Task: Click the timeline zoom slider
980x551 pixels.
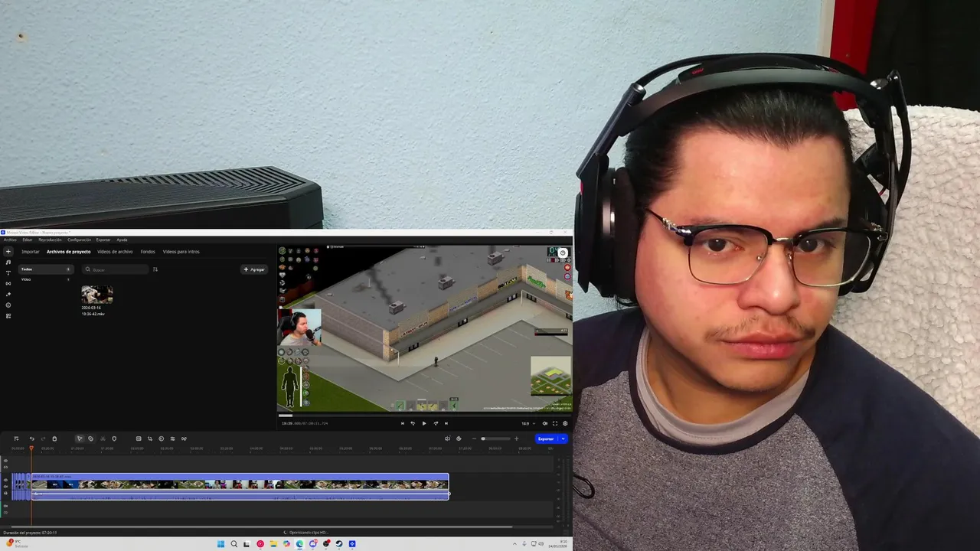Action: click(495, 439)
